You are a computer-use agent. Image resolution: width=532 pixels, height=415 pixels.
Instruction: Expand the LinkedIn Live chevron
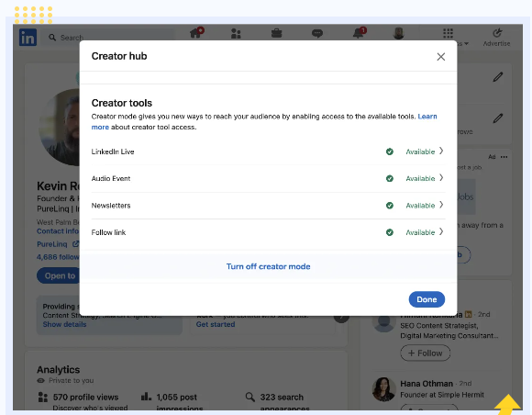point(441,151)
